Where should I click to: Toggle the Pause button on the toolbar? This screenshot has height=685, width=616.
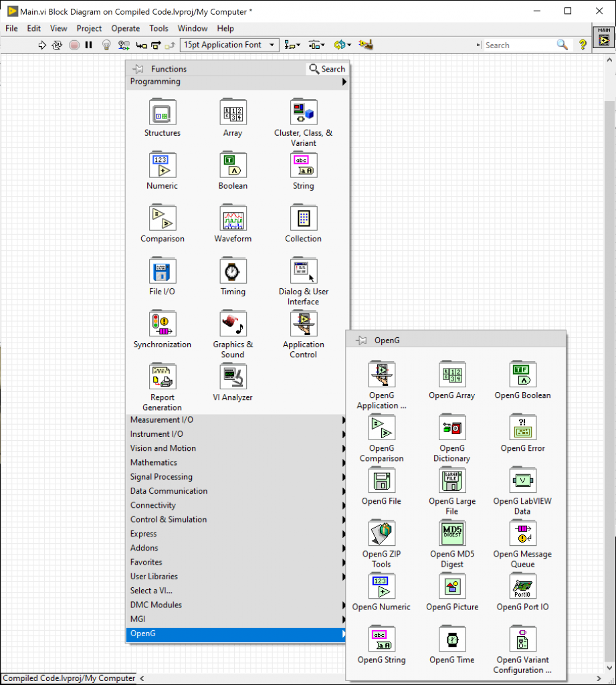pyautogui.click(x=89, y=45)
